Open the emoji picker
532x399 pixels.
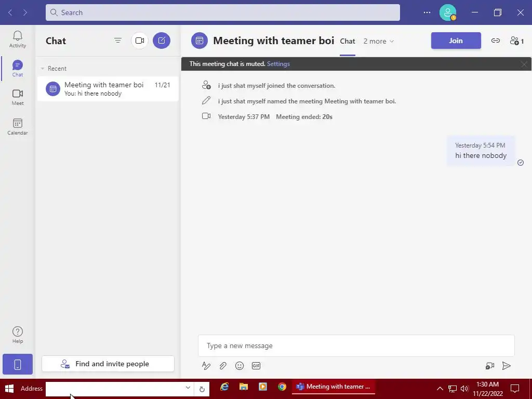(240, 366)
